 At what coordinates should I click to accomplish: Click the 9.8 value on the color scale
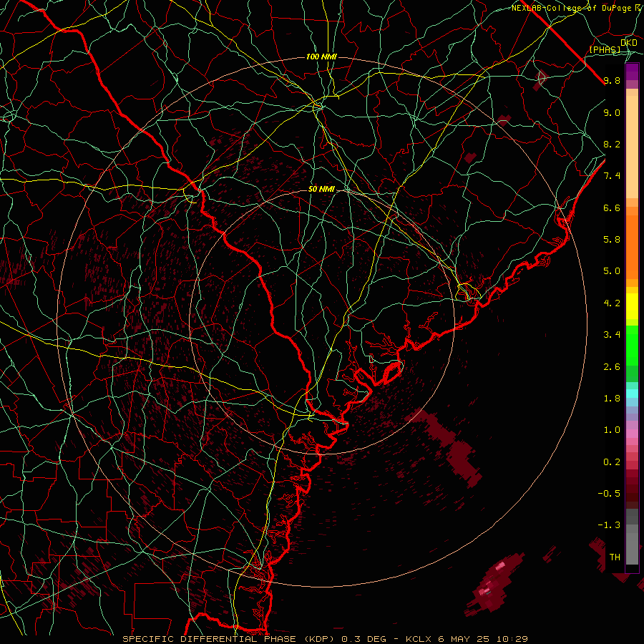pyautogui.click(x=612, y=80)
